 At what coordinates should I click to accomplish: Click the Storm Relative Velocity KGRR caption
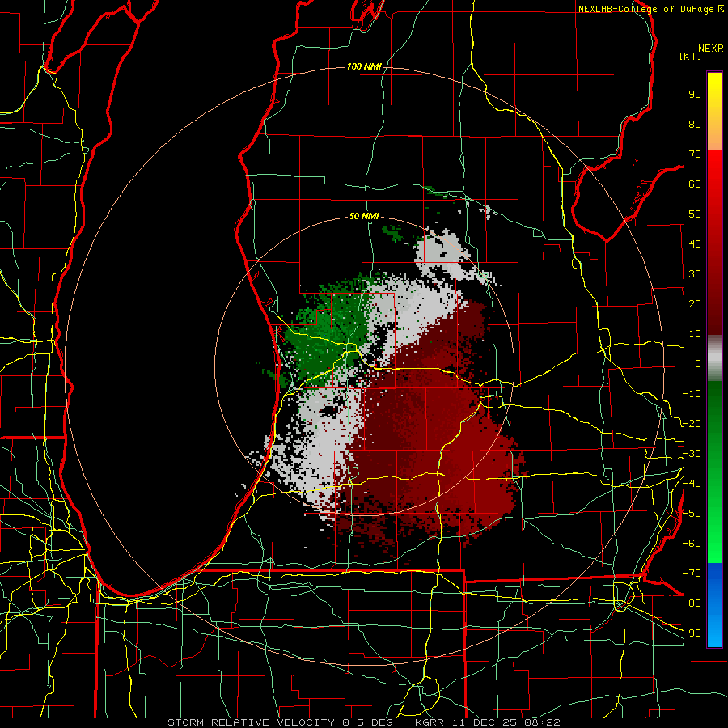(364, 722)
